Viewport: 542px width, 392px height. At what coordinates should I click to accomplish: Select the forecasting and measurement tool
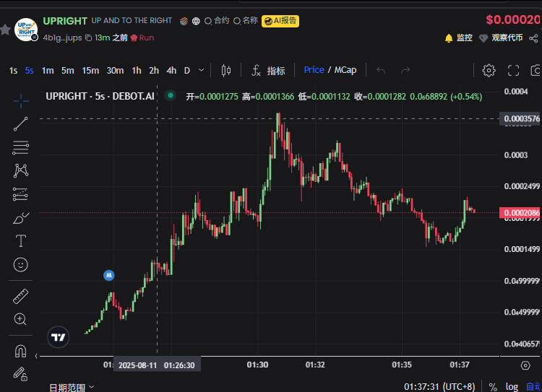point(21,194)
